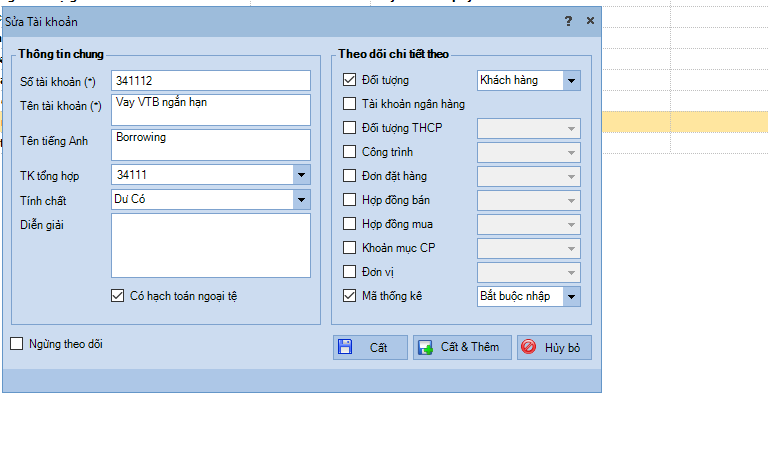The width and height of the screenshot is (768, 458).
Task: Click the Cất & Thêm button
Action: pos(462,347)
